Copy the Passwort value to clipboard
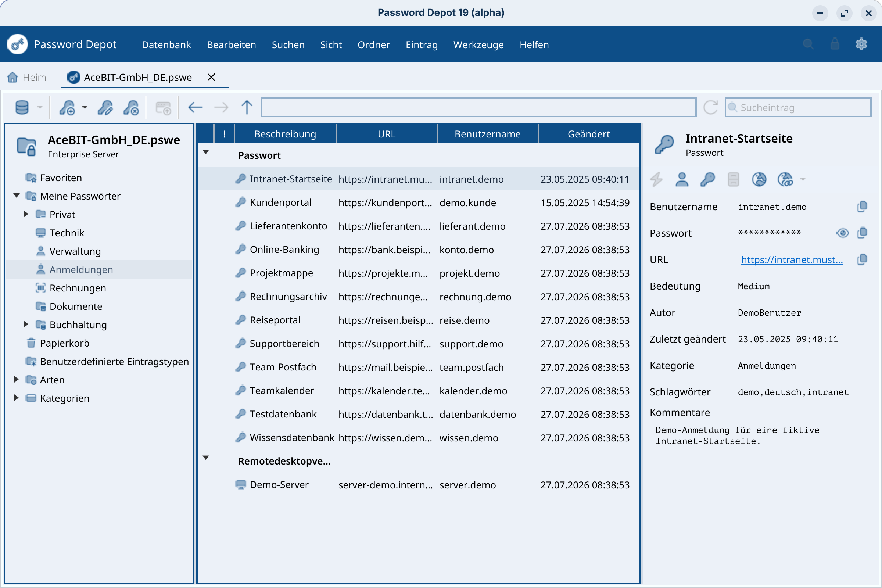 point(862,233)
